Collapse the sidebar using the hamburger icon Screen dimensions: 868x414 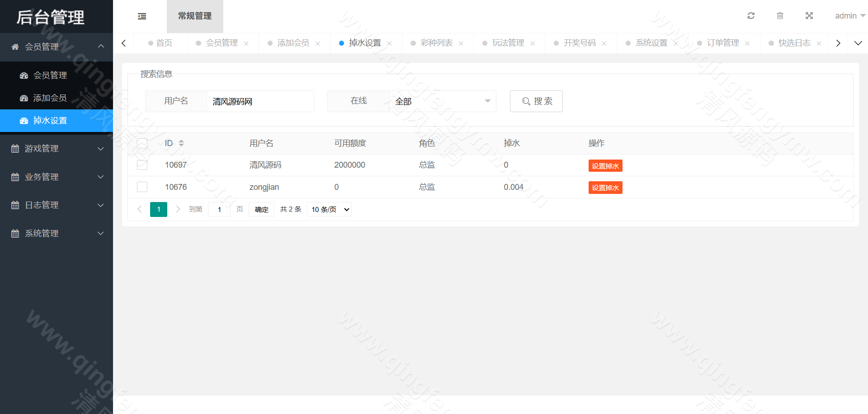click(142, 16)
